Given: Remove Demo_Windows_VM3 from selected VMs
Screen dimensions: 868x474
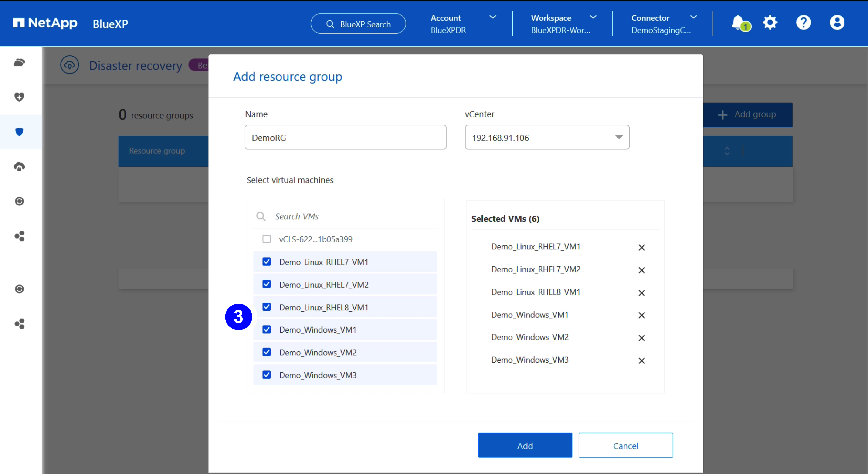Looking at the screenshot, I should click(x=641, y=360).
